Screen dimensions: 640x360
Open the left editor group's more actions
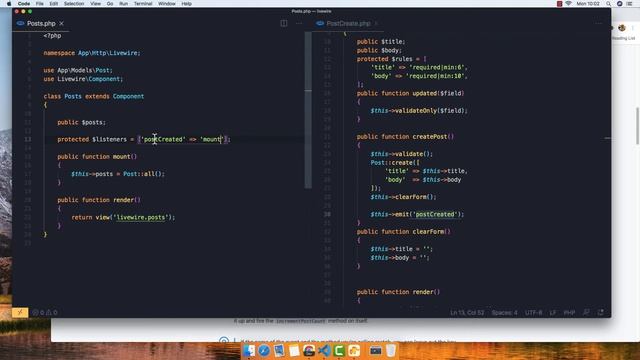(x=299, y=24)
